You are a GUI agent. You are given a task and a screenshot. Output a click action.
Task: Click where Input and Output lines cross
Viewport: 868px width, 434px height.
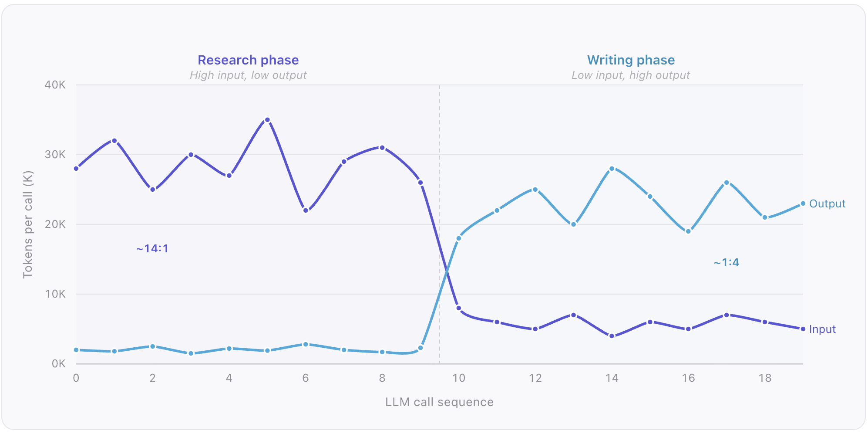[447, 272]
